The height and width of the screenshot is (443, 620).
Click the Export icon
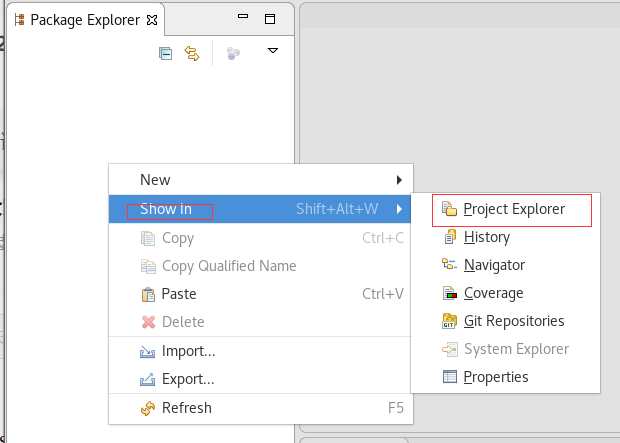[147, 380]
